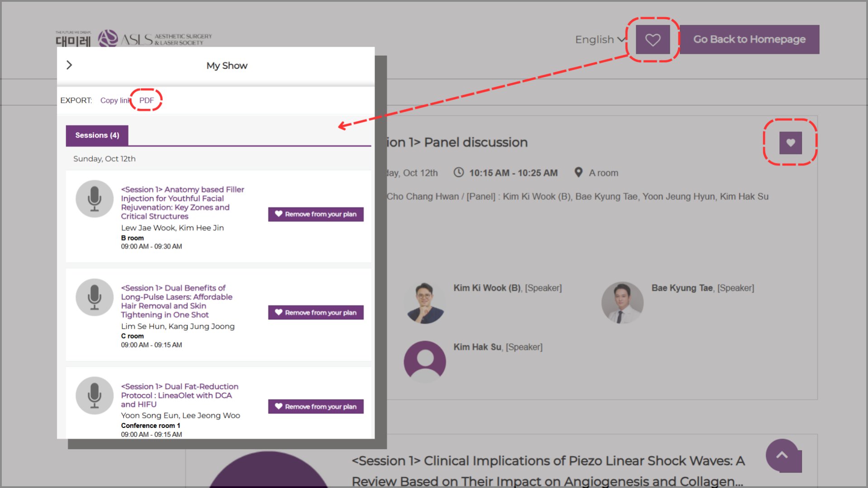Select the Sessions (4) tab
868x488 pixels.
(x=97, y=135)
